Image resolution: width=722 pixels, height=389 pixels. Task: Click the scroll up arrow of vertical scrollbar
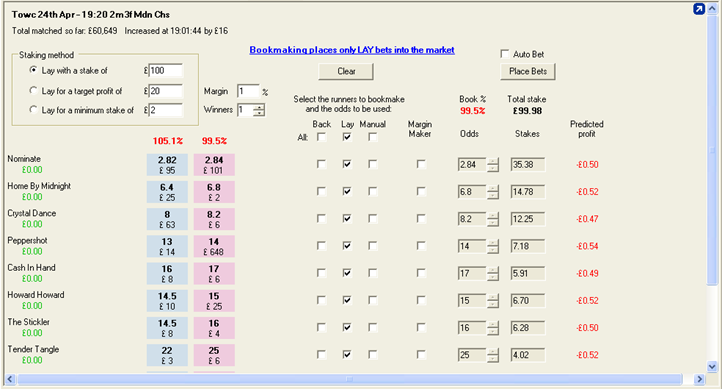712,9
